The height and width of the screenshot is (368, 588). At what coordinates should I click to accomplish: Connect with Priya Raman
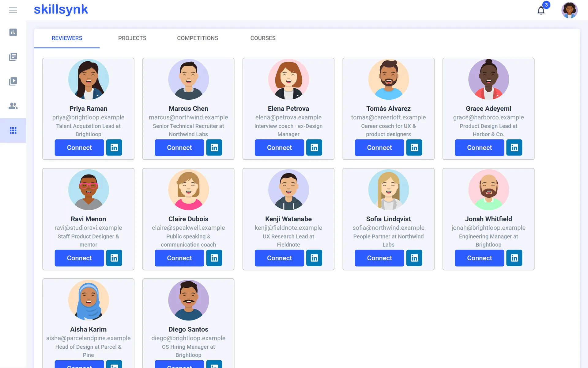point(79,148)
